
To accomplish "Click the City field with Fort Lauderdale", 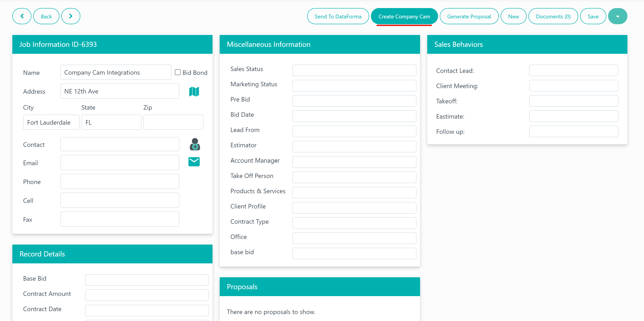I will tap(51, 122).
